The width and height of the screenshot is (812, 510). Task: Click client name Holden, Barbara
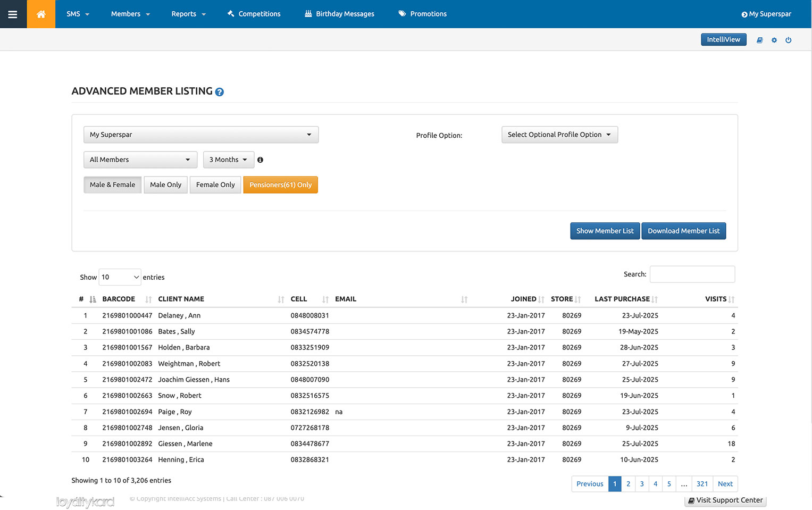[x=184, y=347]
